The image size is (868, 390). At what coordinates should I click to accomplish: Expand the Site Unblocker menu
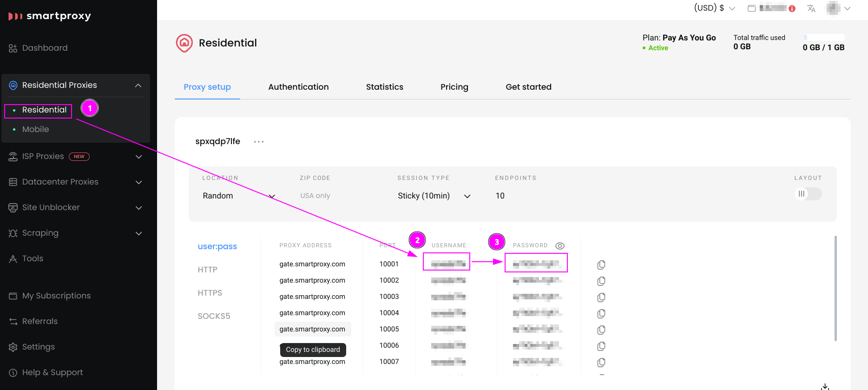click(138, 208)
